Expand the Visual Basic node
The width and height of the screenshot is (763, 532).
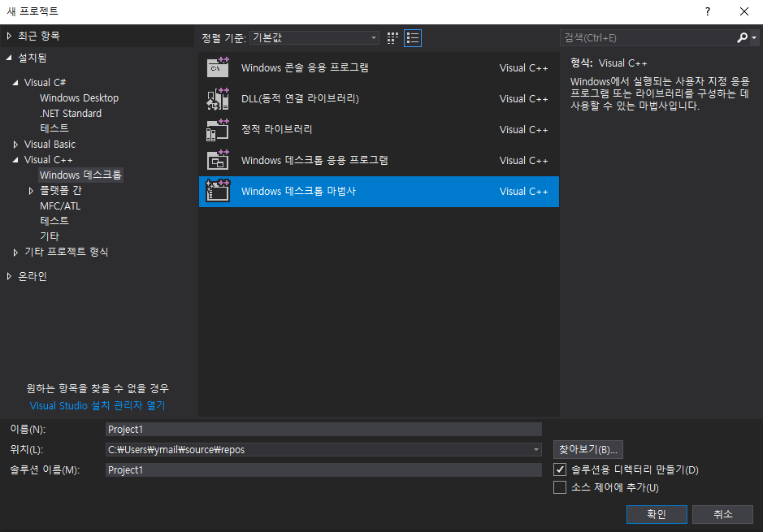pos(15,145)
